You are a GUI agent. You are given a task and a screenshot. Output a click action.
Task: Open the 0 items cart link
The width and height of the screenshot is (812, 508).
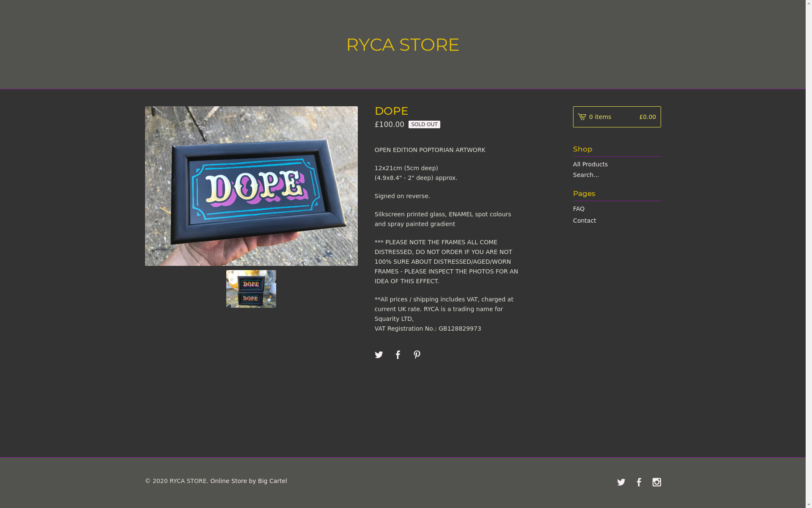coord(617,117)
